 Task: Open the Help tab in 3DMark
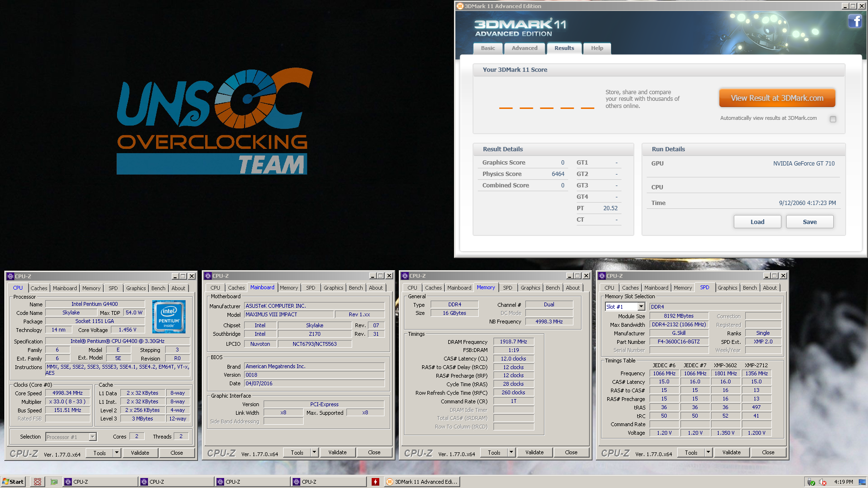(x=597, y=48)
